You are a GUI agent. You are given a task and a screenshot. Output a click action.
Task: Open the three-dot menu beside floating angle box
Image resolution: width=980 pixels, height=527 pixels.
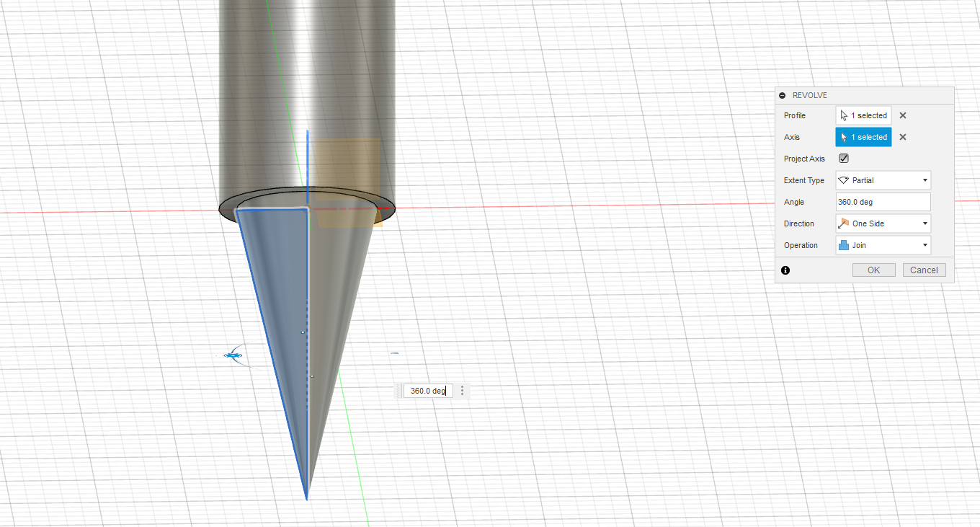coord(463,391)
